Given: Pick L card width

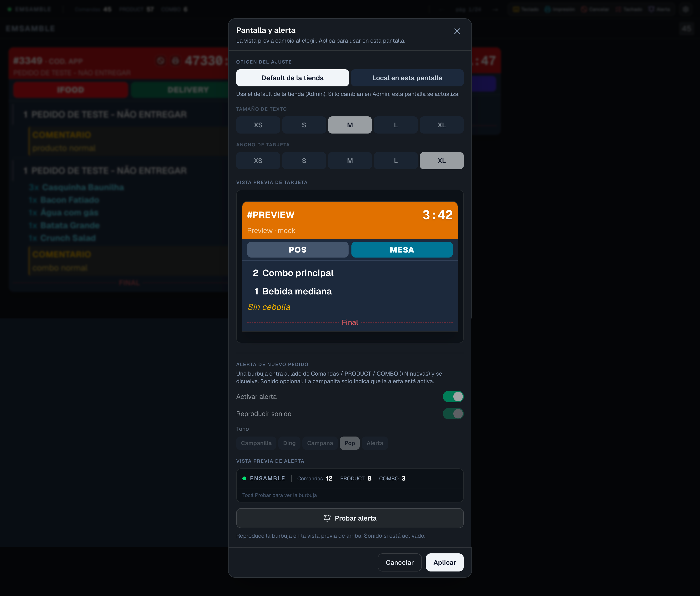Looking at the screenshot, I should tap(396, 161).
